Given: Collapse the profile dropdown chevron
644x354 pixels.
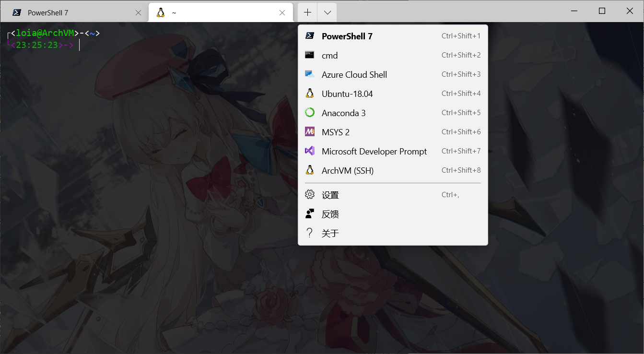Looking at the screenshot, I should (328, 13).
